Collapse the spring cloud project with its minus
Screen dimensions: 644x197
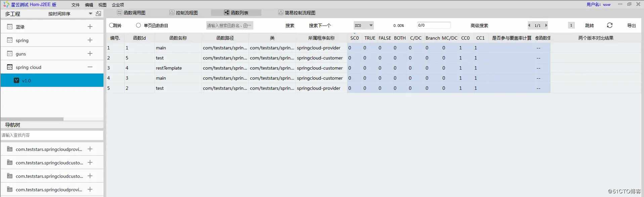click(x=90, y=67)
